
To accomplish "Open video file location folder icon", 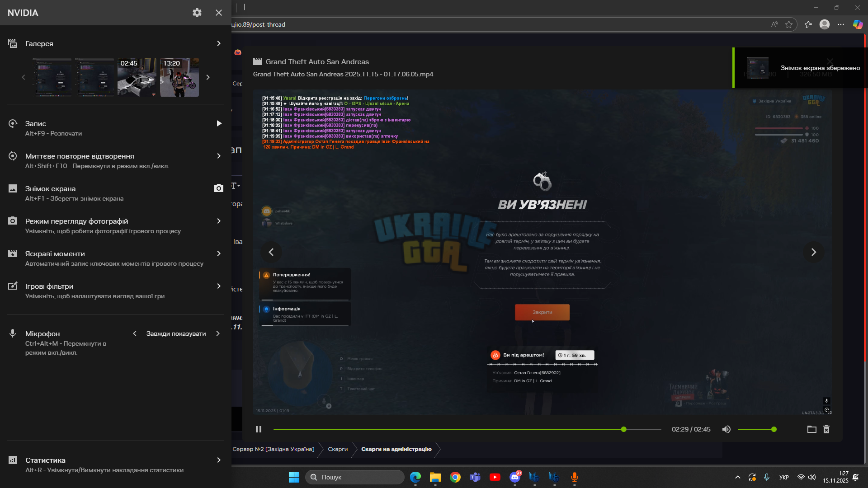I will (812, 429).
